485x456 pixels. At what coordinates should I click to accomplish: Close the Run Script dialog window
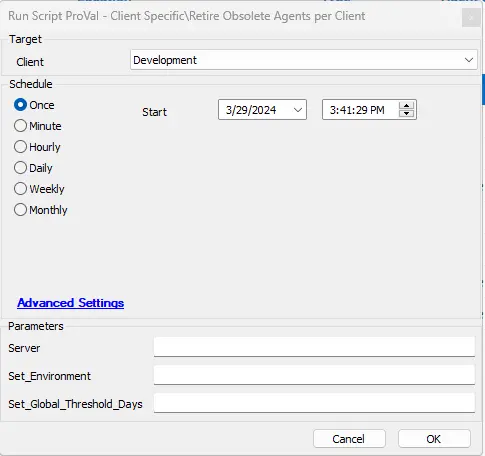pos(471,17)
